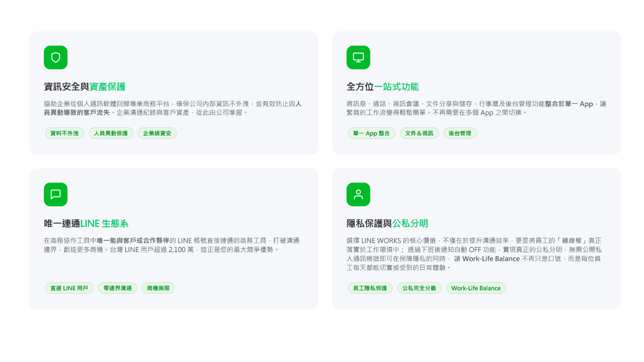Click the green person profile icon
This screenshot has height=362, width=644.
(x=359, y=195)
